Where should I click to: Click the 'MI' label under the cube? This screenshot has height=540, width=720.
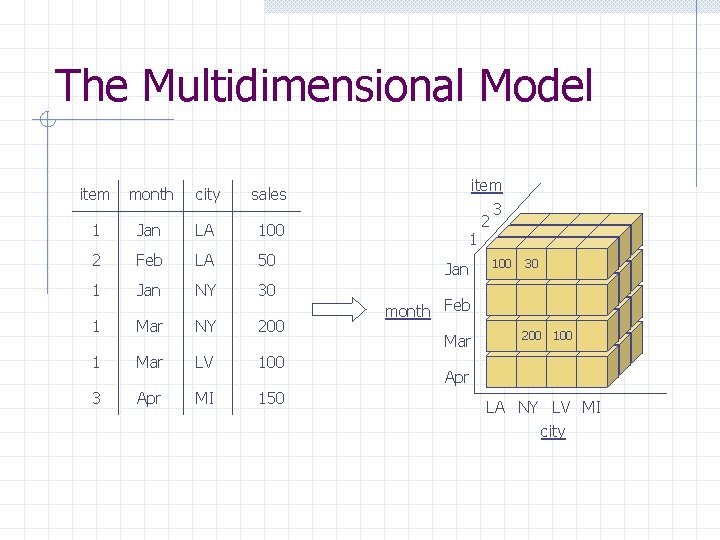591,407
